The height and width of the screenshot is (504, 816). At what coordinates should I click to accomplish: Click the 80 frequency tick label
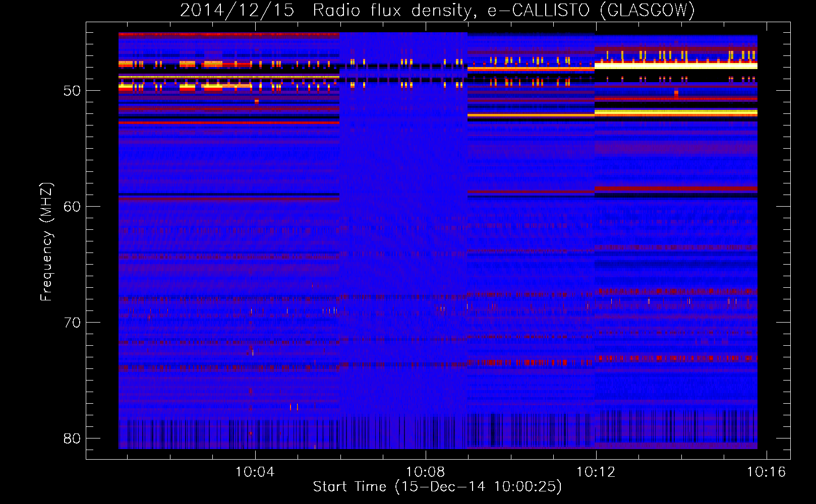pyautogui.click(x=72, y=438)
